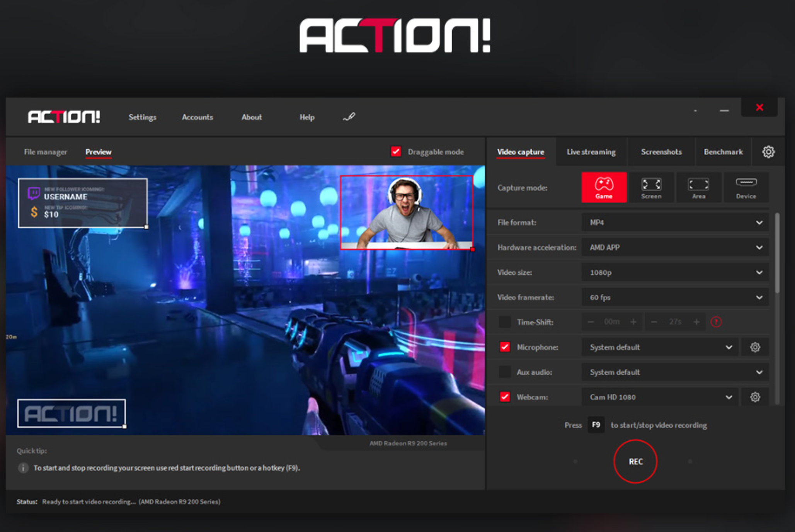Open the Hardware acceleration dropdown
795x532 pixels.
[675, 247]
